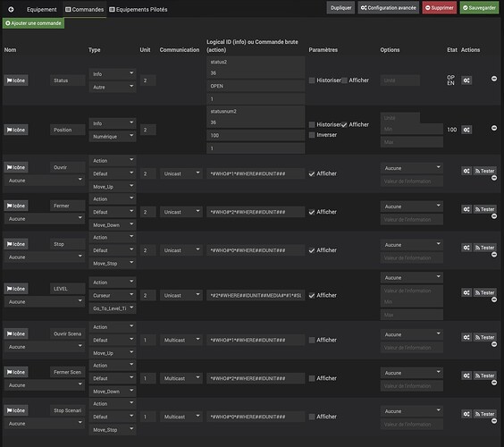Open advanced settings gear for Position row
504x447 pixels.
[x=466, y=130]
